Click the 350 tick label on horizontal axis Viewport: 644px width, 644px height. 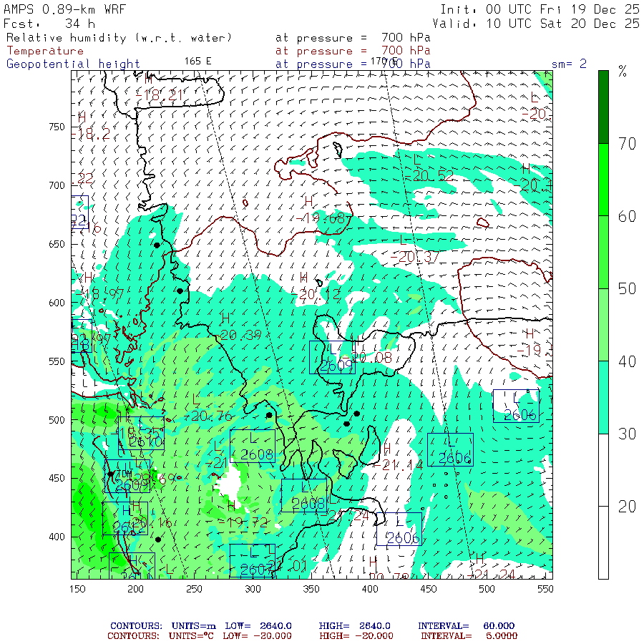pyautogui.click(x=311, y=589)
